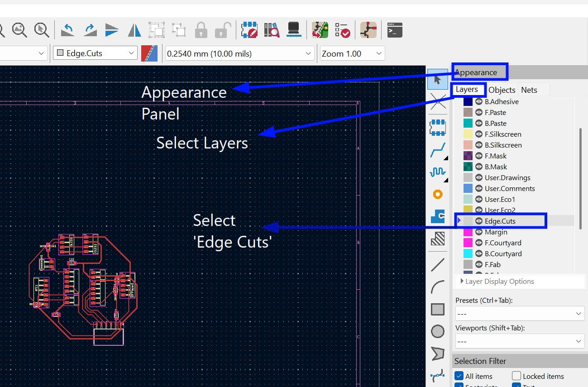The height and width of the screenshot is (387, 588).
Task: Activate the arrow selection tool
Action: (438, 79)
